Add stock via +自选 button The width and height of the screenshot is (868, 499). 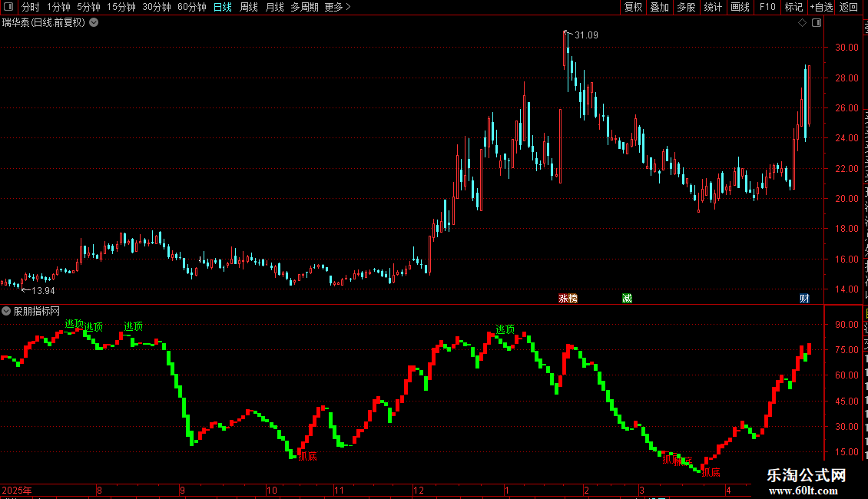pyautogui.click(x=821, y=7)
